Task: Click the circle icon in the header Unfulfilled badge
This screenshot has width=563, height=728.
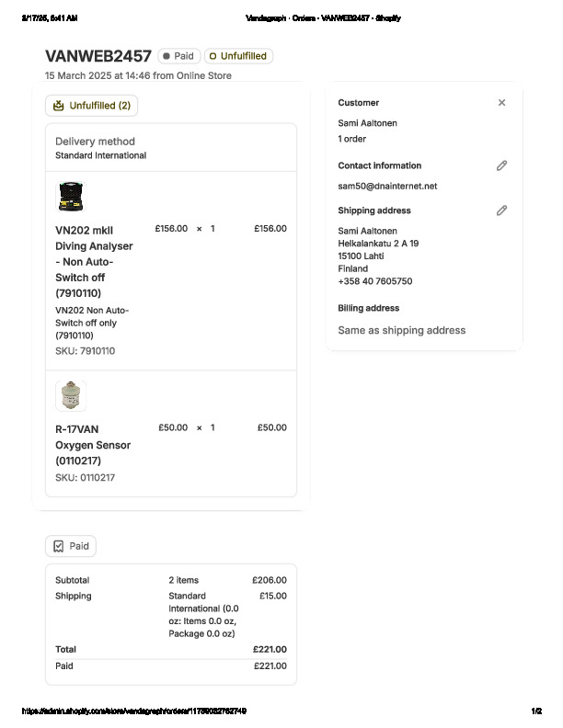Action: pyautogui.click(x=213, y=56)
